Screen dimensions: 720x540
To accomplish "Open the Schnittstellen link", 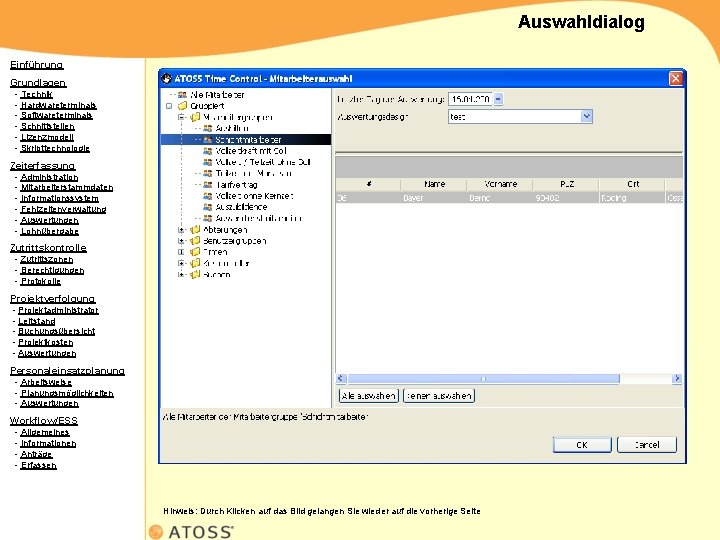I will click(x=48, y=126).
